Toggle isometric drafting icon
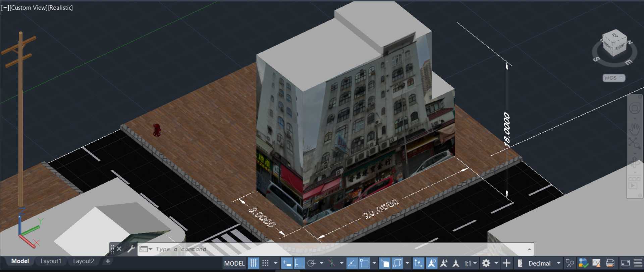This screenshot has width=644, height=272. point(331,263)
